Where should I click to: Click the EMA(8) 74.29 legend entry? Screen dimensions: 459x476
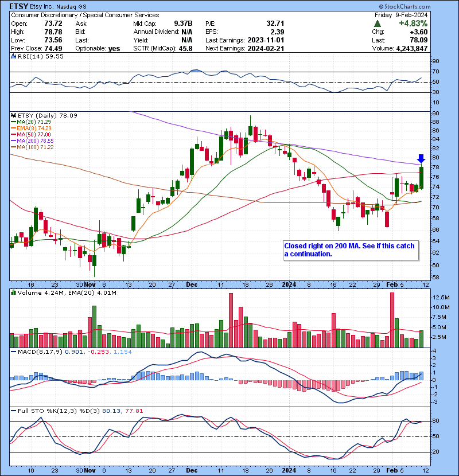(x=32, y=128)
